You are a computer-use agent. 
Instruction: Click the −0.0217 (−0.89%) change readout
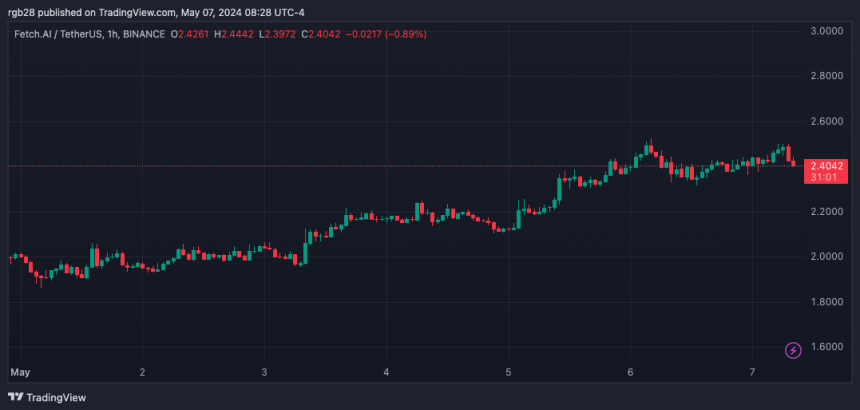(x=387, y=34)
